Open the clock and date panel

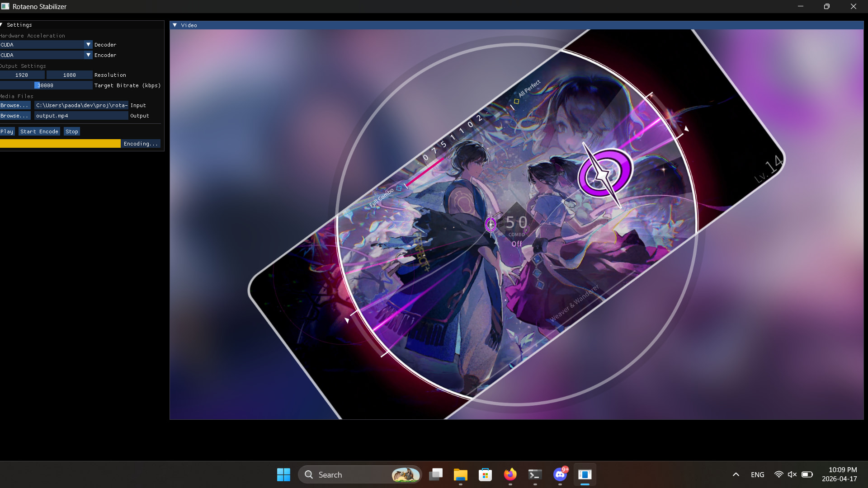pyautogui.click(x=840, y=475)
